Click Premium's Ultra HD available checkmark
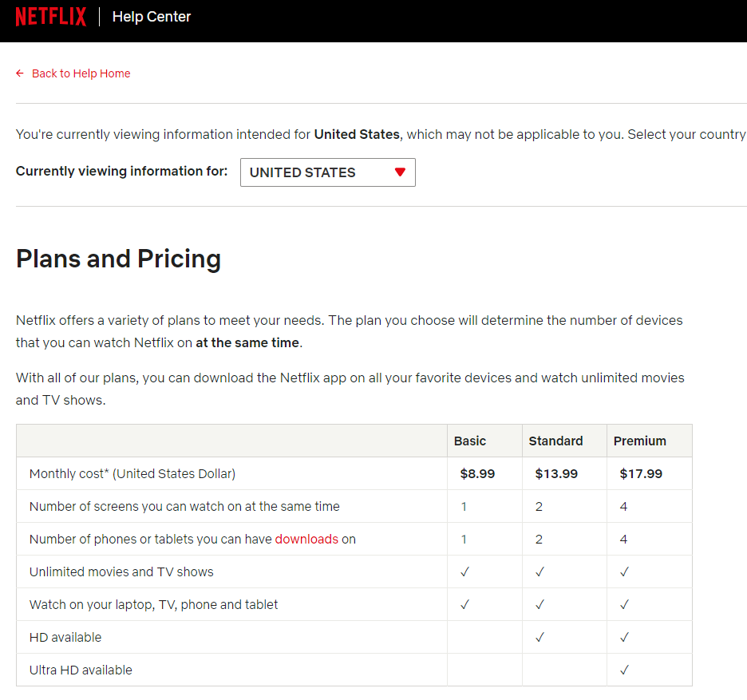747x700 pixels. [624, 670]
